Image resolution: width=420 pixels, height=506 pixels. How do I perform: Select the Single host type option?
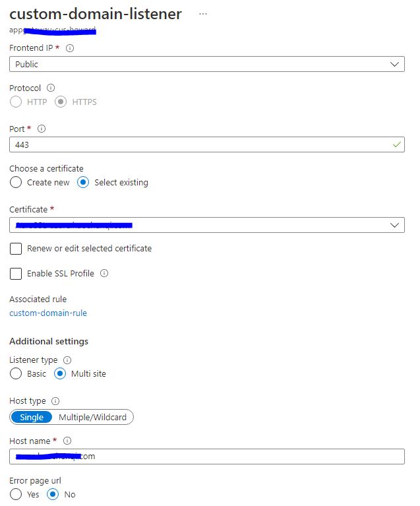coord(32,417)
